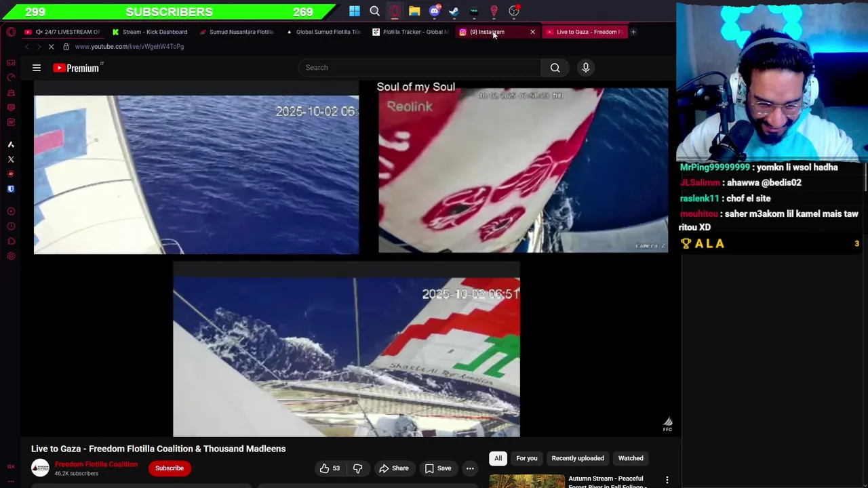Open options for Autumn Stream video

[x=667, y=480]
